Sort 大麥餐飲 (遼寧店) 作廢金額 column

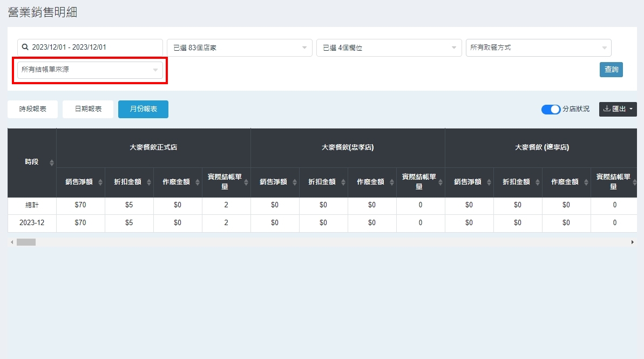click(x=586, y=182)
